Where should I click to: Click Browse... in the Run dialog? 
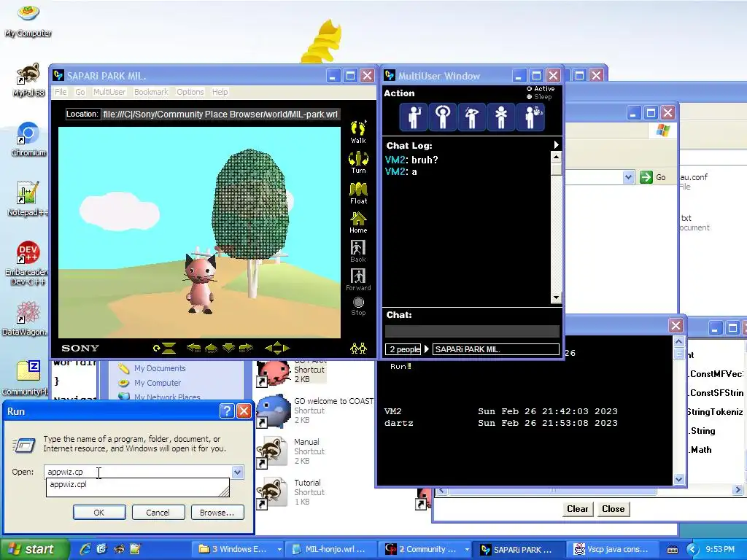(x=217, y=513)
